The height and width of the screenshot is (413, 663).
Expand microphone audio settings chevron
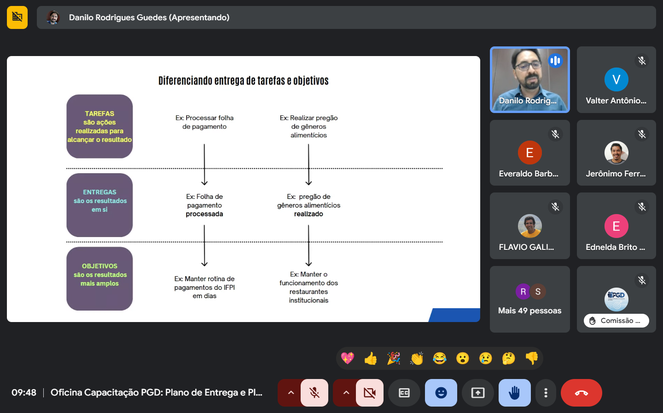291,393
